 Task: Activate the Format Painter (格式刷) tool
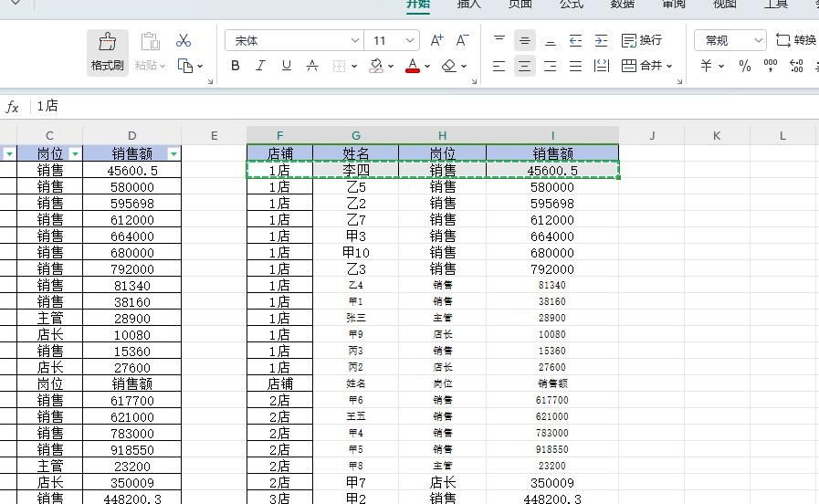(107, 52)
